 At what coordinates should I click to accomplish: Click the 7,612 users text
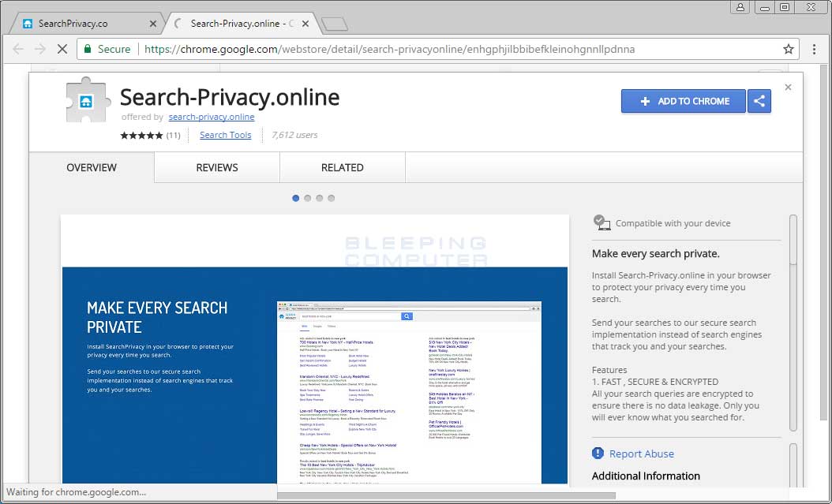(x=294, y=135)
